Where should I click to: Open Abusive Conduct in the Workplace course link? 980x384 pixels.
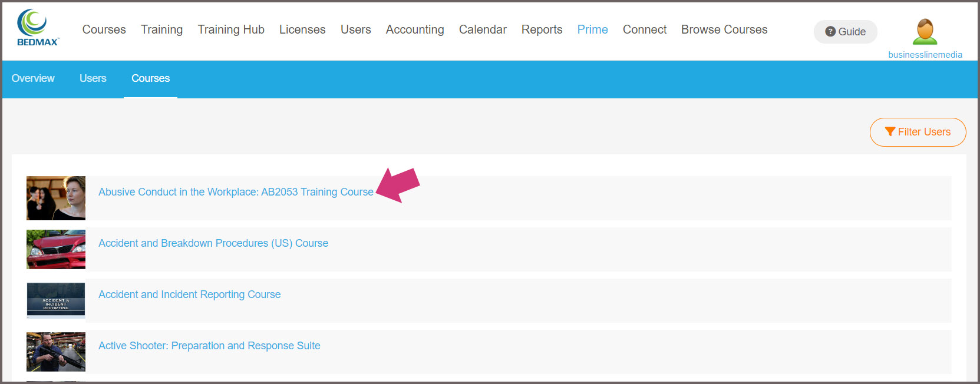(x=236, y=192)
